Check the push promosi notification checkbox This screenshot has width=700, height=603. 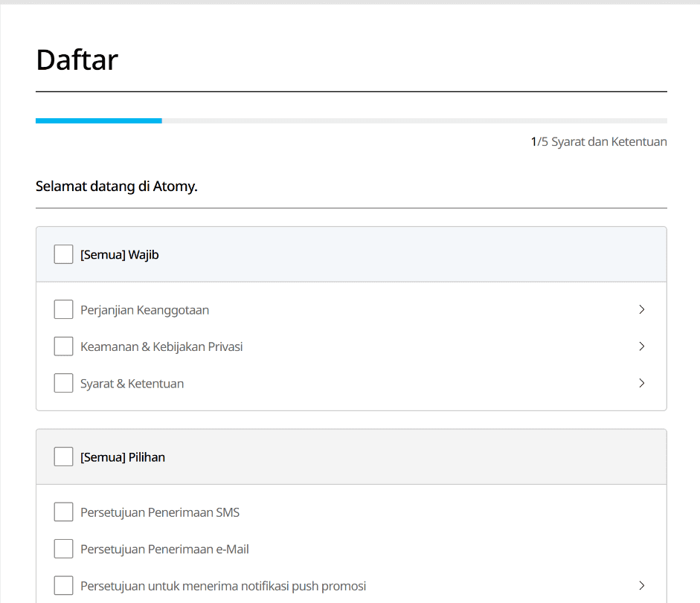(63, 586)
